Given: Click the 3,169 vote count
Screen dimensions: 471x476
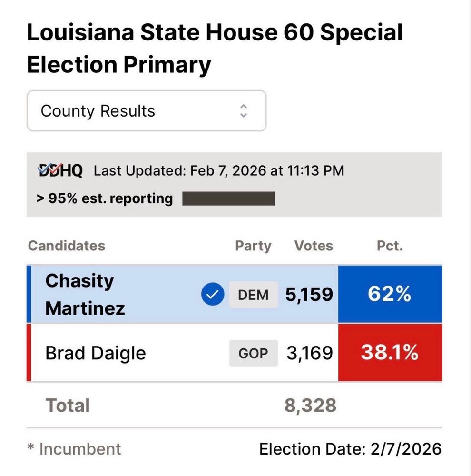Looking at the screenshot, I should pyautogui.click(x=309, y=353).
